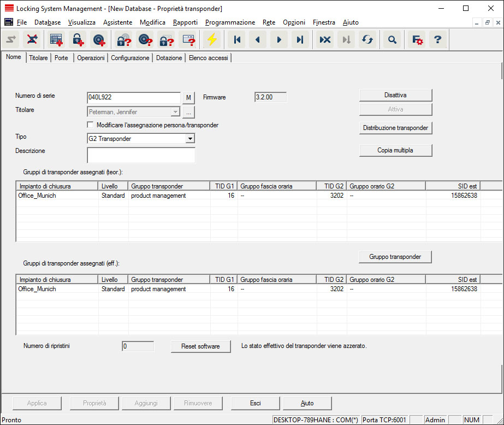Click the filter settings toolbar icon
The width and height of the screenshot is (504, 425).
(417, 40)
